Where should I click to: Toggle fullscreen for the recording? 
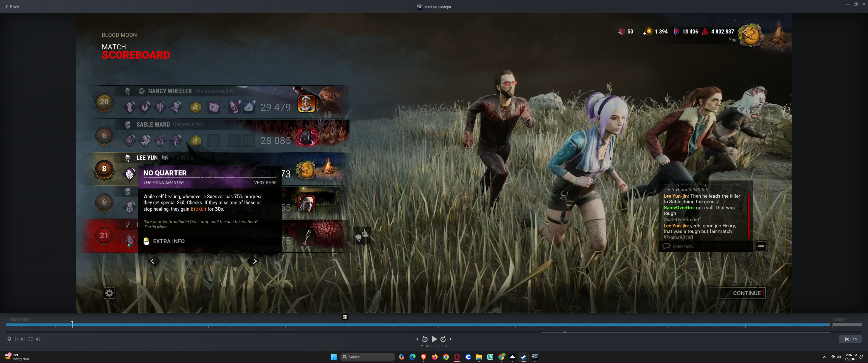click(x=30, y=339)
